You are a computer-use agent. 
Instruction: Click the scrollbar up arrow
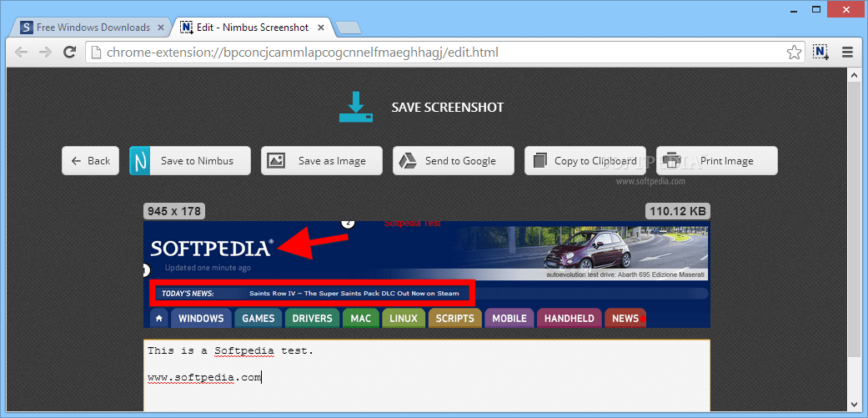click(853, 73)
